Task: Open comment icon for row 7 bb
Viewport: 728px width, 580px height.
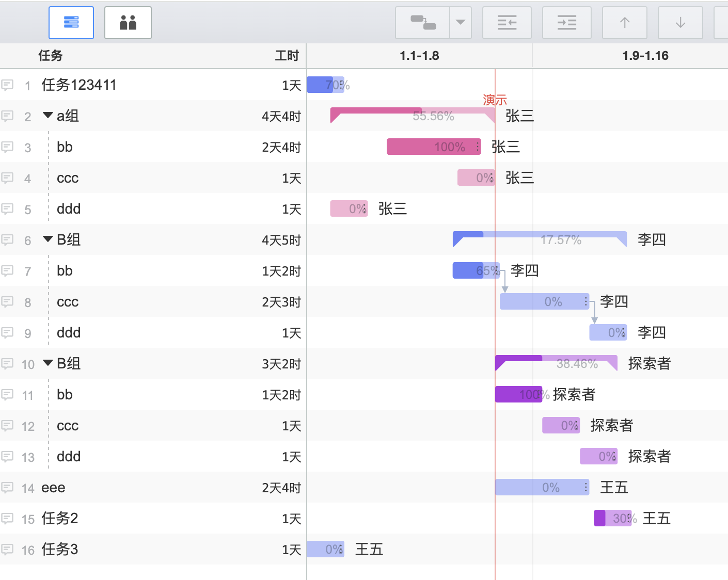Action: (7, 270)
